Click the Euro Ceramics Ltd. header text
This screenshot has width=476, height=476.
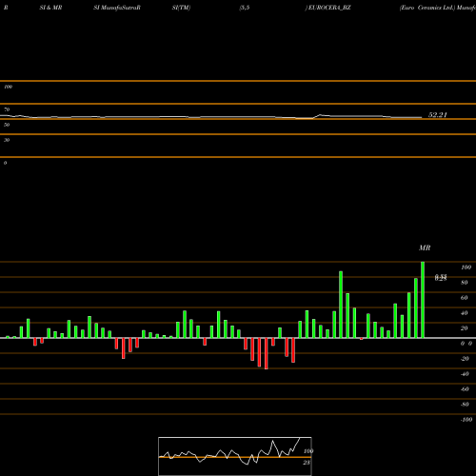[427, 8]
